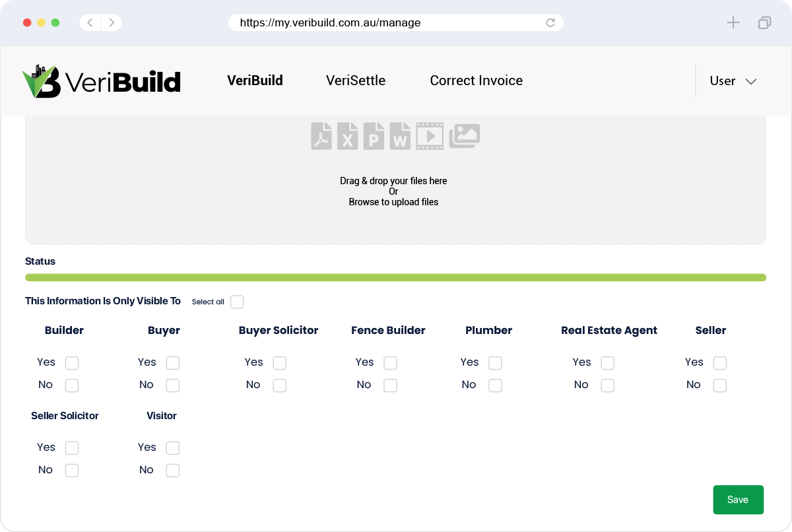Expand the User dropdown menu
This screenshot has height=532, width=792.
(x=733, y=81)
